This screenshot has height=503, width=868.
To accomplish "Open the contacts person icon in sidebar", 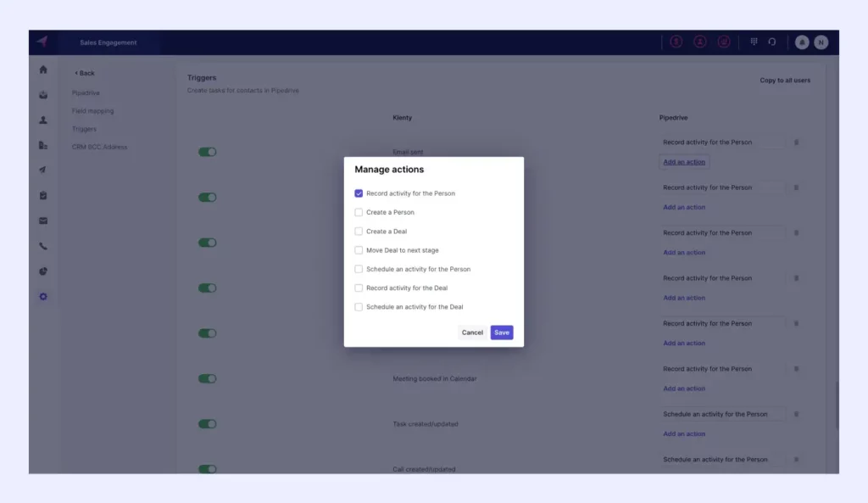I will tap(43, 120).
